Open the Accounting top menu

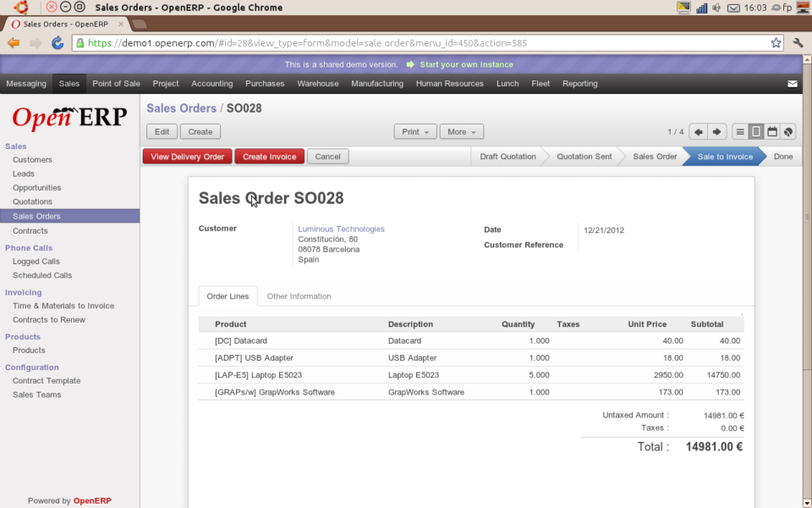coord(211,84)
